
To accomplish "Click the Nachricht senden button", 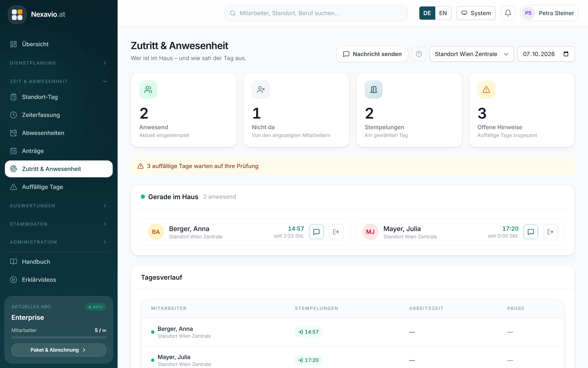I will tap(372, 54).
